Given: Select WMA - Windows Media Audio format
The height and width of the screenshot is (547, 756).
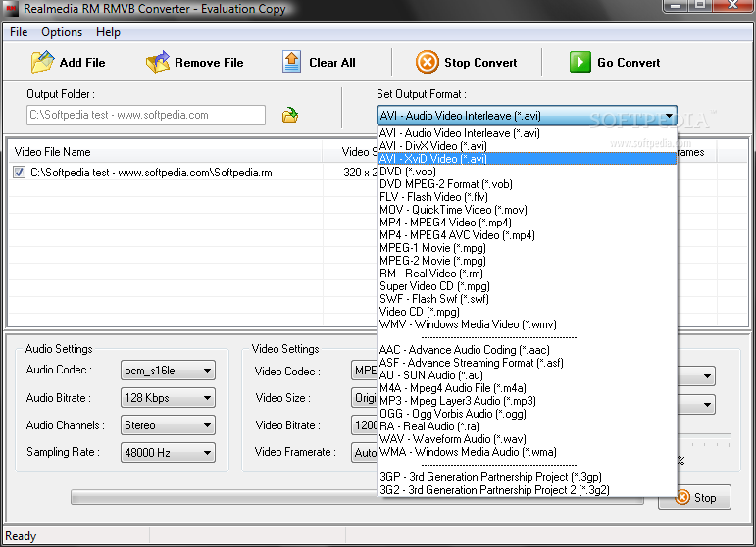Looking at the screenshot, I should pos(527,452).
